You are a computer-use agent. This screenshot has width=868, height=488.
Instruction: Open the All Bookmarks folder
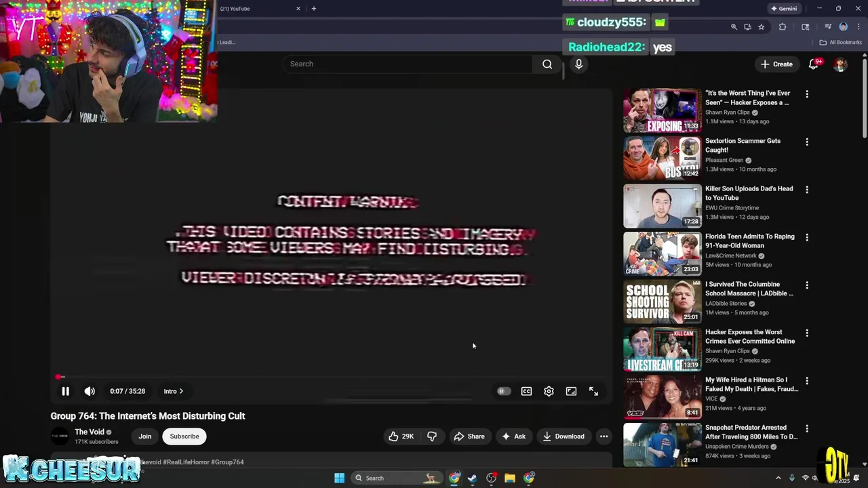click(x=840, y=42)
